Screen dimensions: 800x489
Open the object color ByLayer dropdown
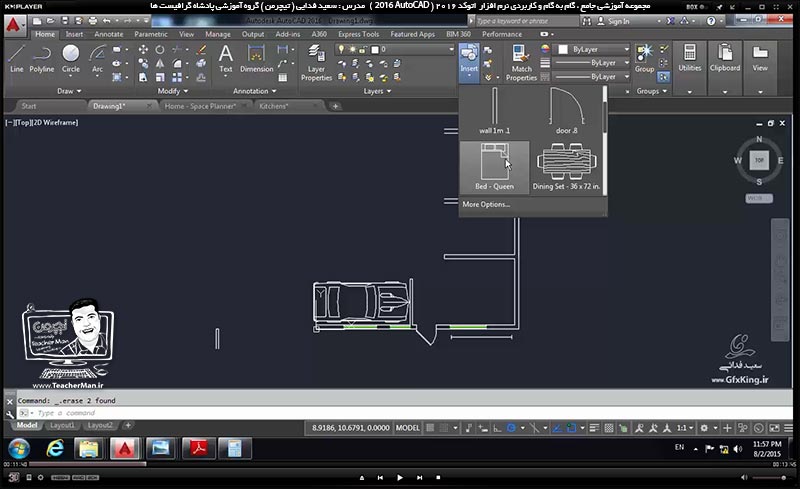627,50
